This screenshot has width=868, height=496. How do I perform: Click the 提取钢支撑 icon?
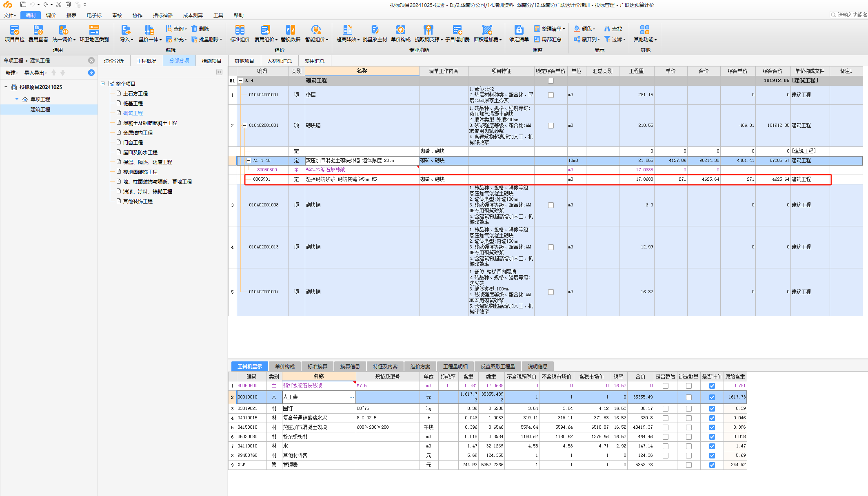tap(428, 30)
